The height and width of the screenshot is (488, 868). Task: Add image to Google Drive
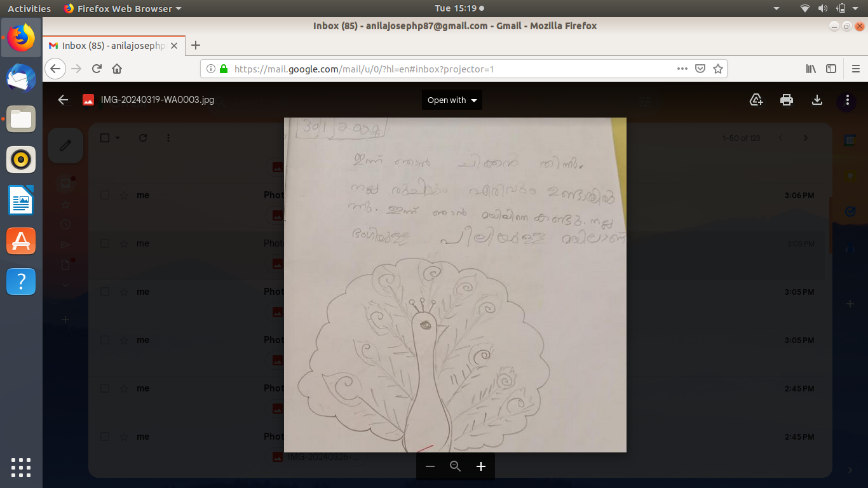coord(756,100)
